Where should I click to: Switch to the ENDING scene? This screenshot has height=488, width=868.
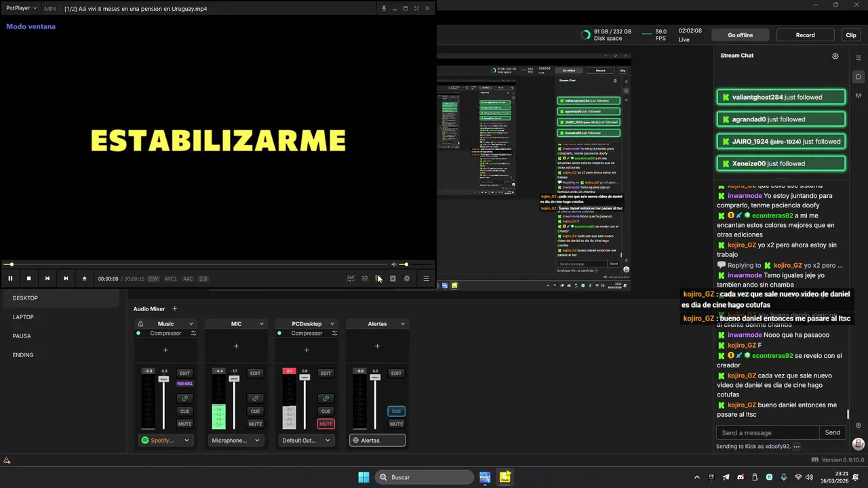pos(61,355)
